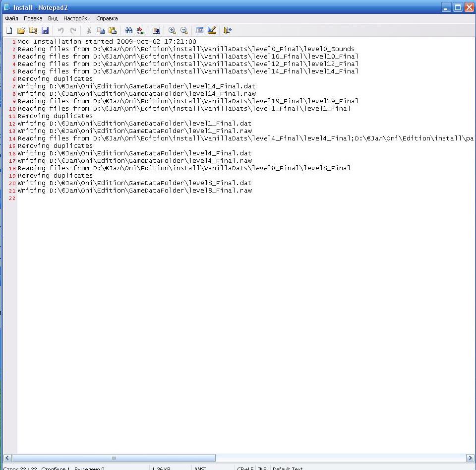The image size is (476, 470).
Task: Click the Exit door icon in toolbar
Action: [x=227, y=30]
